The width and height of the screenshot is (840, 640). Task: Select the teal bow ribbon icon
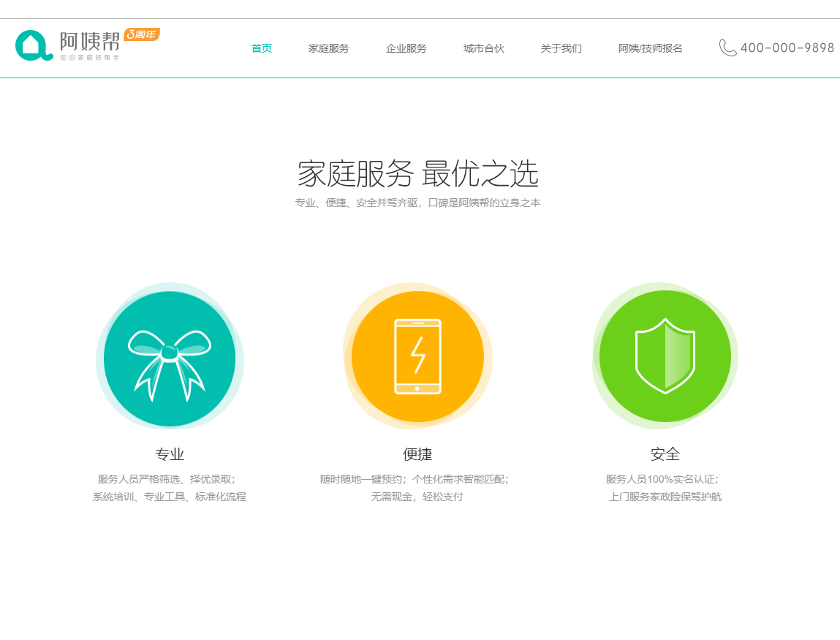pyautogui.click(x=170, y=358)
